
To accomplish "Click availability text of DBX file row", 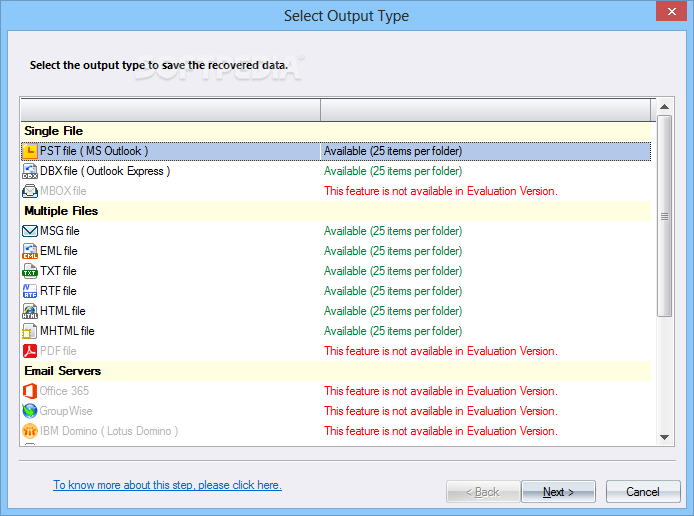I will point(393,171).
